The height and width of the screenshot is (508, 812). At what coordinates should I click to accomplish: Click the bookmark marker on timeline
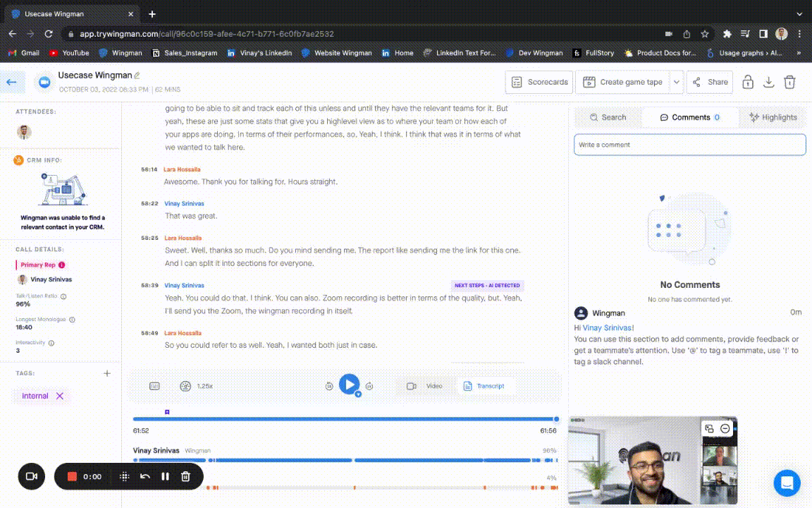[x=167, y=412]
